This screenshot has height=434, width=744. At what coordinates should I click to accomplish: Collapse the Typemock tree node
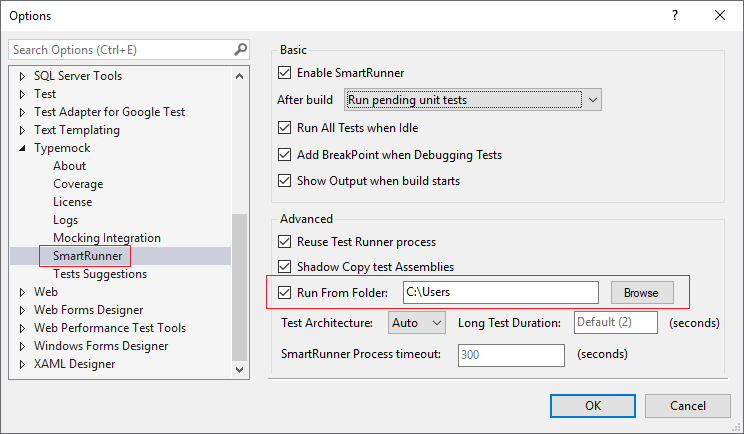(x=24, y=148)
